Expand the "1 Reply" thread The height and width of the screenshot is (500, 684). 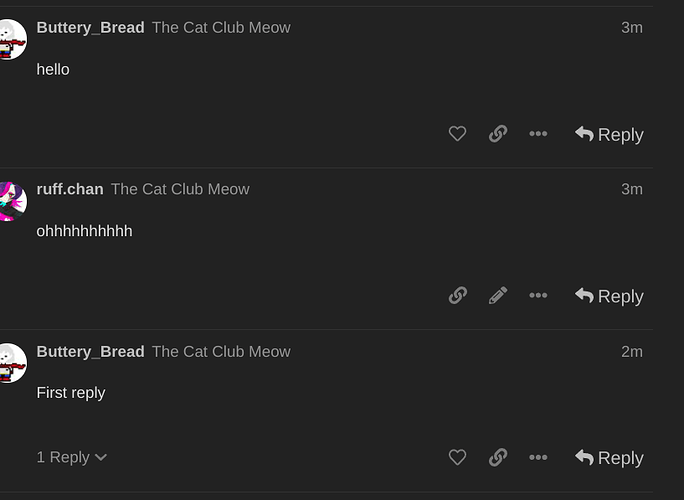(x=72, y=457)
